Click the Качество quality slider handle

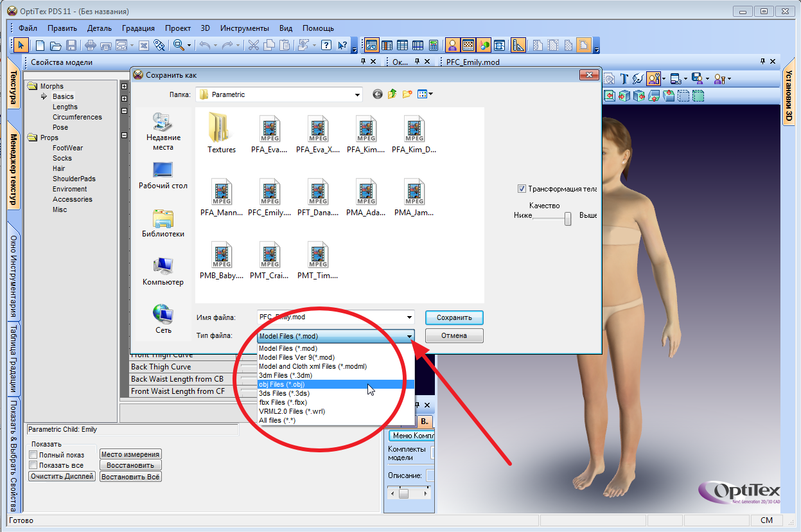click(x=568, y=219)
